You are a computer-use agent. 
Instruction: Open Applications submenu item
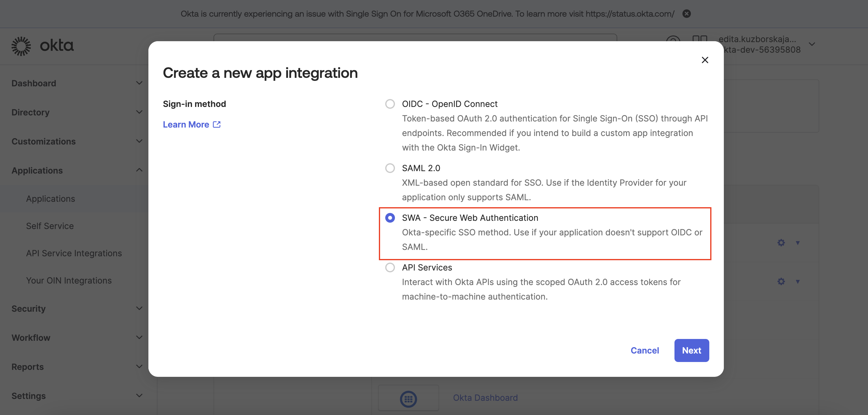[51, 199]
